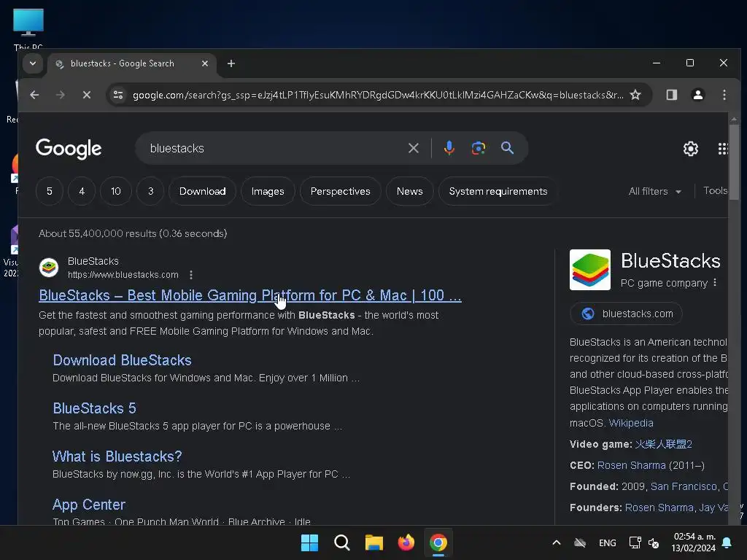The width and height of the screenshot is (747, 560).
Task: Open the Chrome profile icon
Action: tap(698, 95)
